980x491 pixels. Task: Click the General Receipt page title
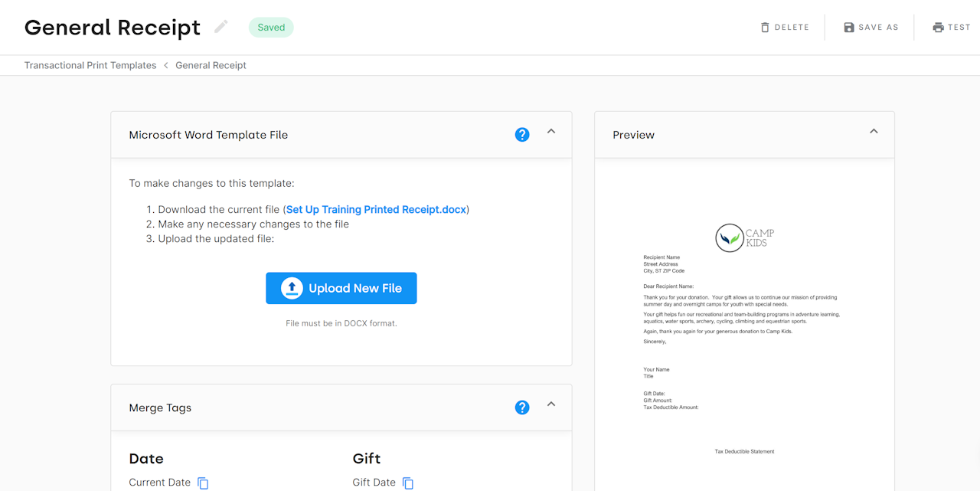[113, 28]
